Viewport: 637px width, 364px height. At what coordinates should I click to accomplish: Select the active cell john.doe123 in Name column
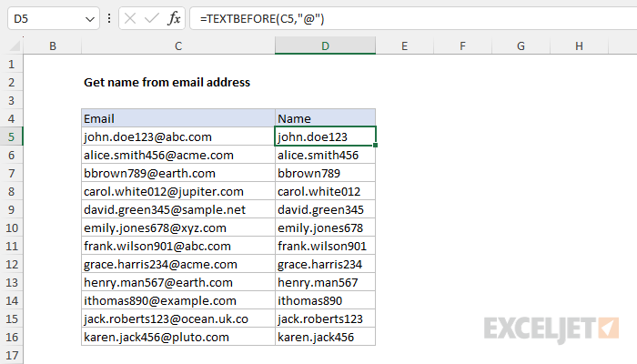[325, 136]
